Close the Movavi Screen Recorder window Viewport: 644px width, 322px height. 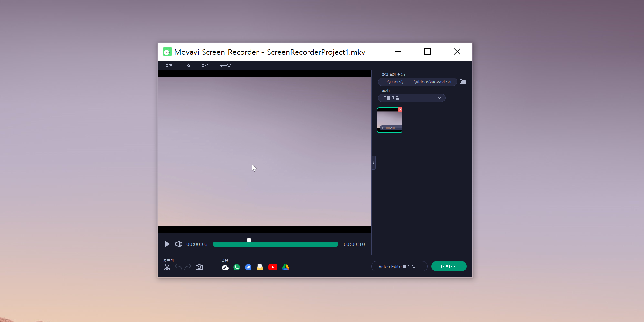[x=457, y=52]
